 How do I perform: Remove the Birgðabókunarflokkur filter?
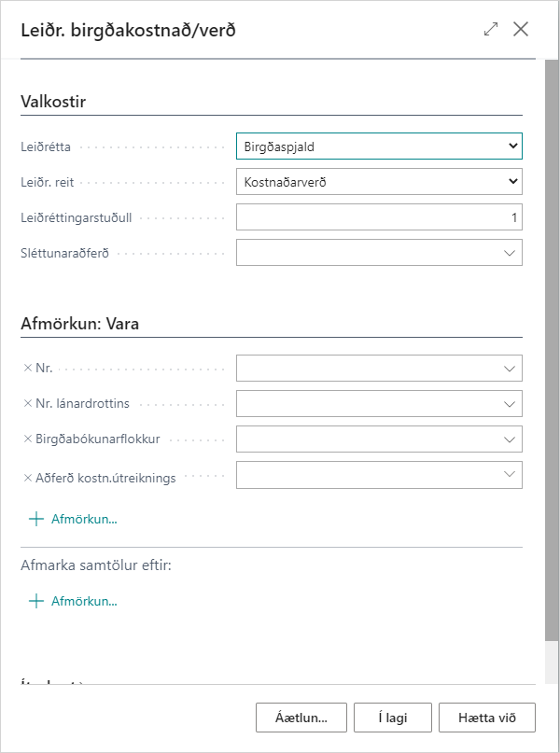point(28,439)
